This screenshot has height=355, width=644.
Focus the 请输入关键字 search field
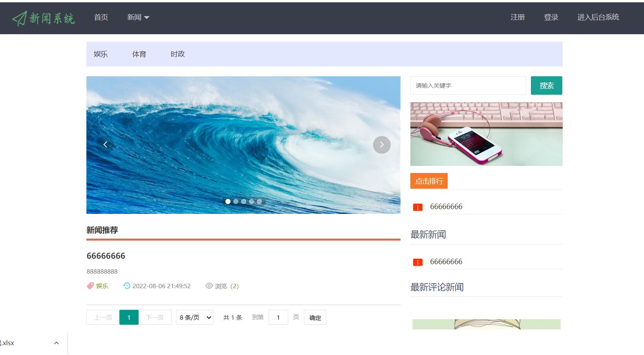[468, 85]
